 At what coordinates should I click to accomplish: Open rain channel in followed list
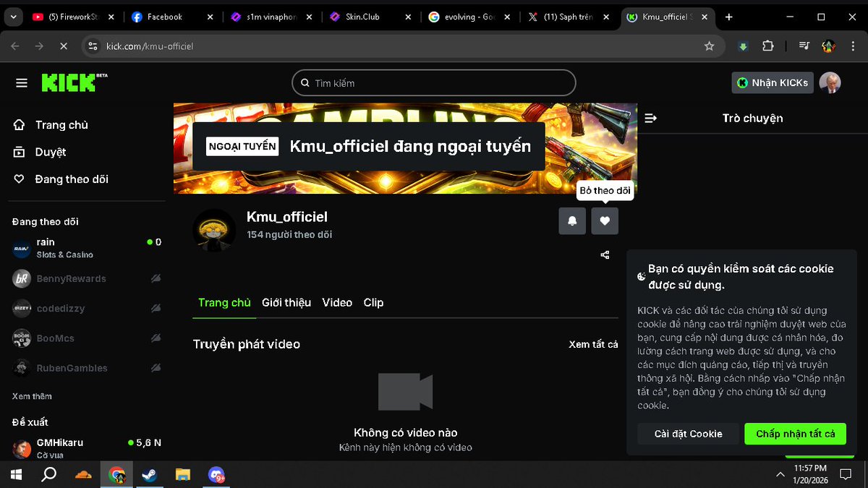pos(87,248)
